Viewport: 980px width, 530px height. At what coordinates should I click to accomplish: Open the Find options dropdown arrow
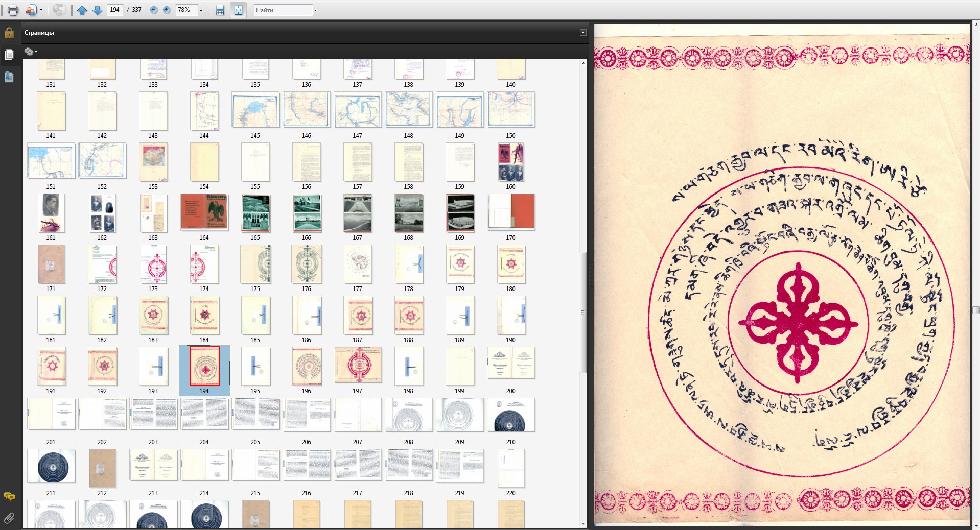tap(315, 10)
